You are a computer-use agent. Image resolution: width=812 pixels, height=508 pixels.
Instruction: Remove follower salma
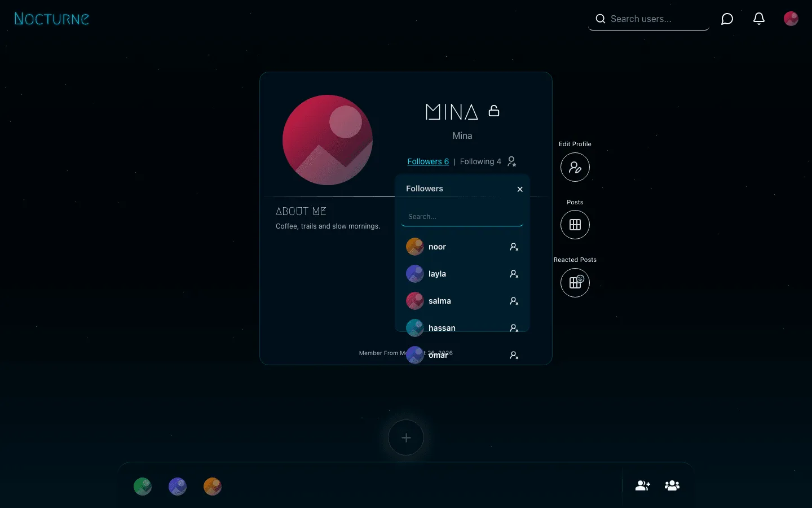pyautogui.click(x=514, y=301)
